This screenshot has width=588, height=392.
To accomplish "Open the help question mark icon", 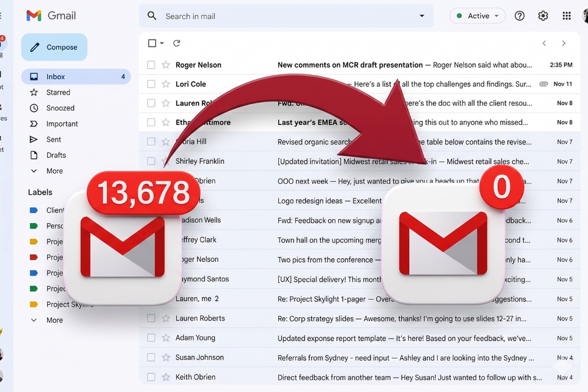I will point(519,16).
